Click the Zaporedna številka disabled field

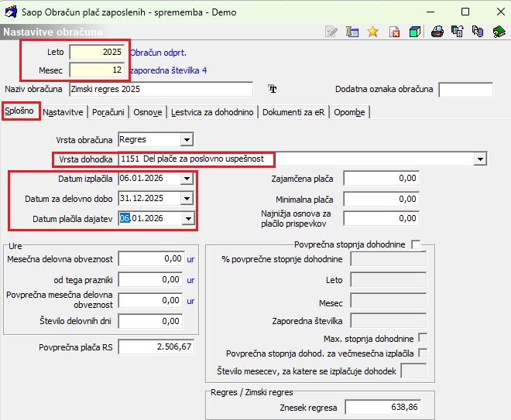click(x=389, y=321)
